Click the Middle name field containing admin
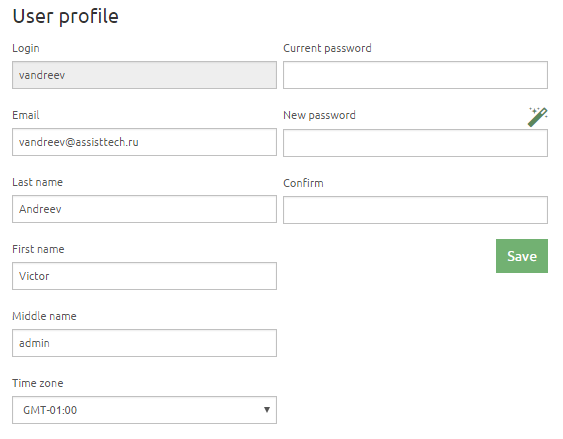563x439 pixels. point(144,343)
